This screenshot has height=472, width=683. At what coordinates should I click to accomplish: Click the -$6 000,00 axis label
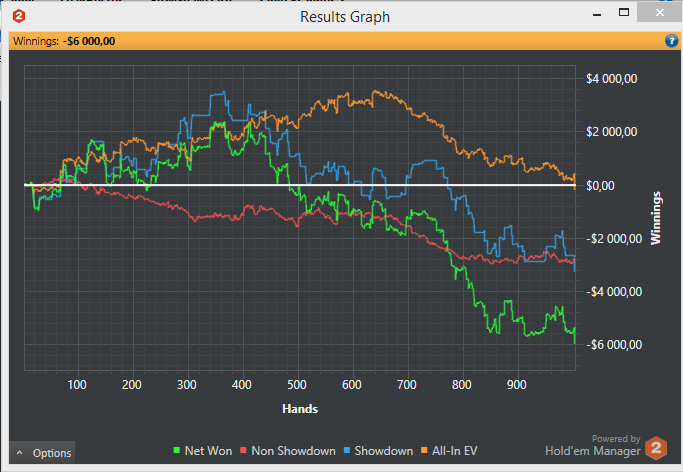pos(614,345)
